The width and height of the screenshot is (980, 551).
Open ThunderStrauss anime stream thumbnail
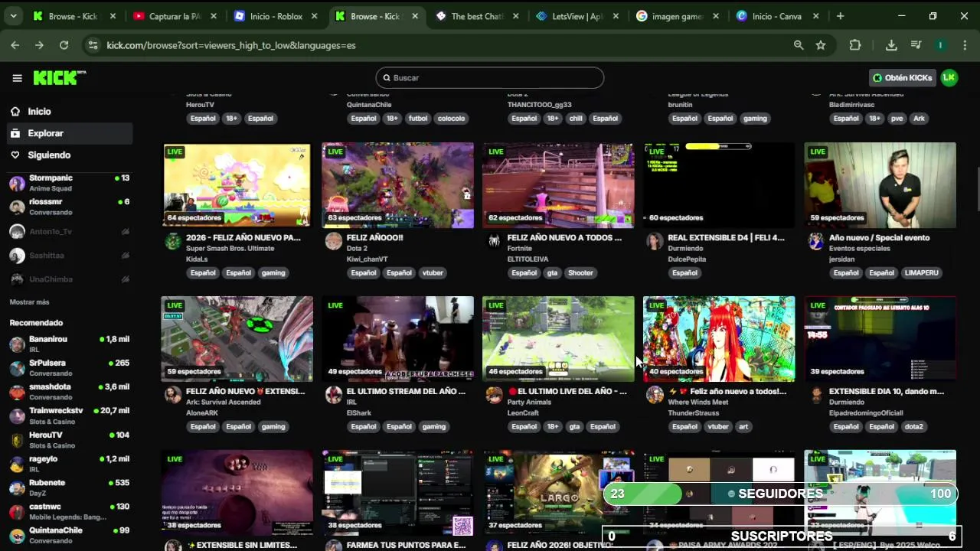point(719,338)
